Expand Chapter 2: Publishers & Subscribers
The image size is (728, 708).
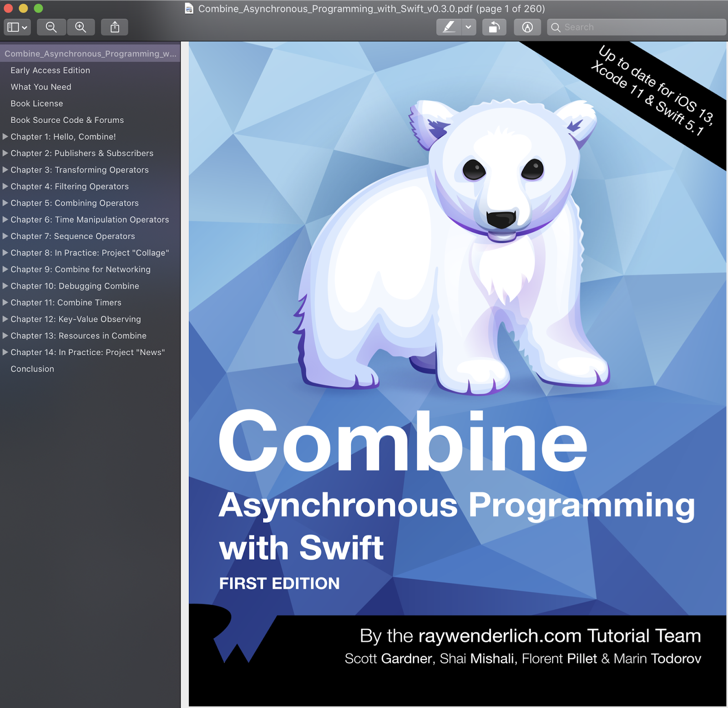point(5,153)
